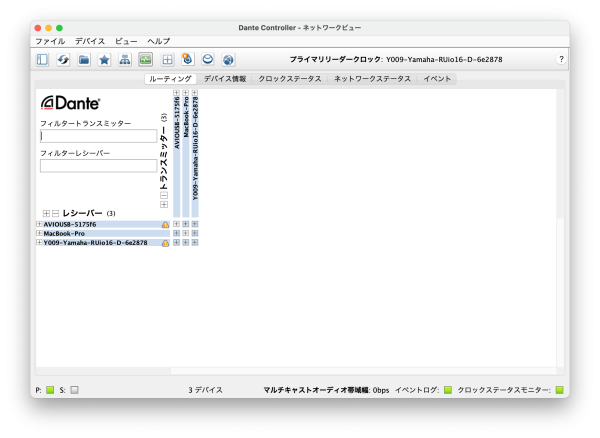Select Y009-Yamaha-RUio16-D-6e2878 receiver name
The height and width of the screenshot is (438, 600).
coord(95,243)
